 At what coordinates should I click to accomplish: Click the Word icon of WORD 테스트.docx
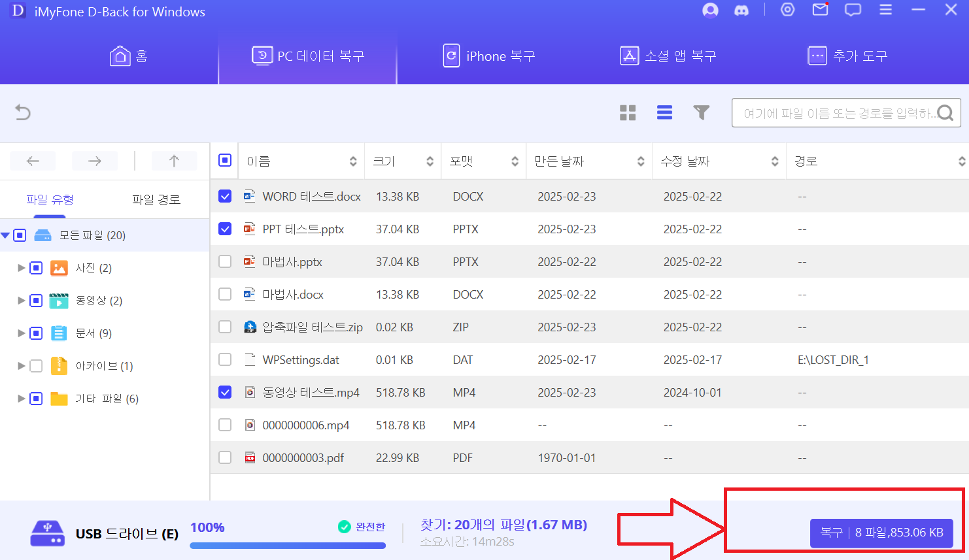(250, 195)
